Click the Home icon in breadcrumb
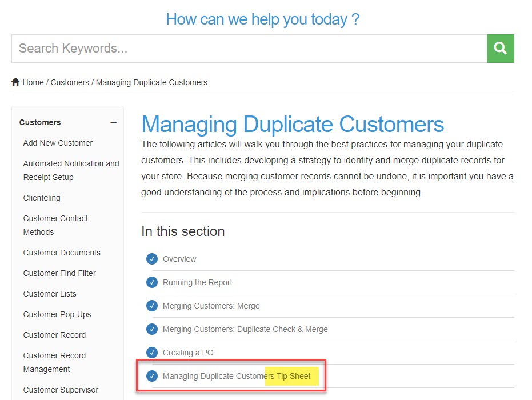 click(16, 82)
